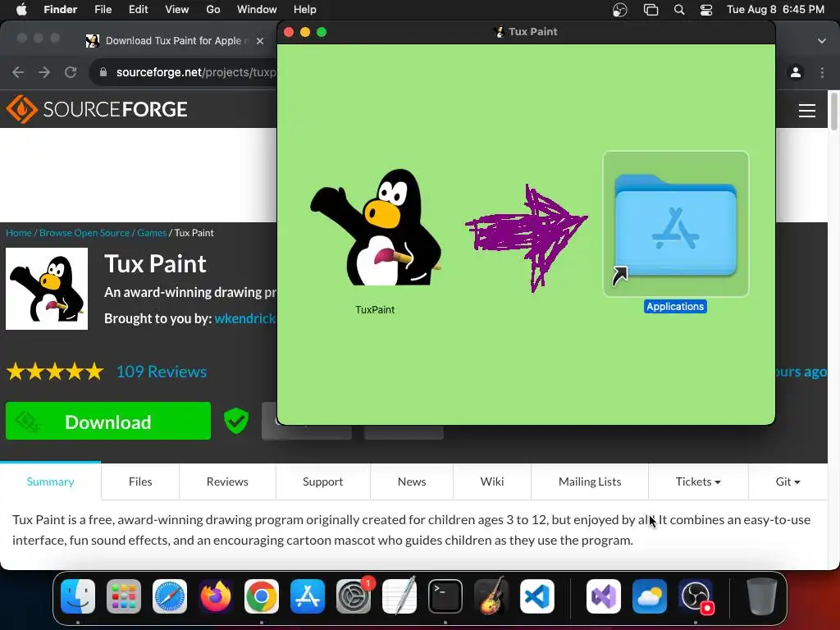The width and height of the screenshot is (840, 630).
Task: Click the date and time in menu bar
Action: click(775, 10)
